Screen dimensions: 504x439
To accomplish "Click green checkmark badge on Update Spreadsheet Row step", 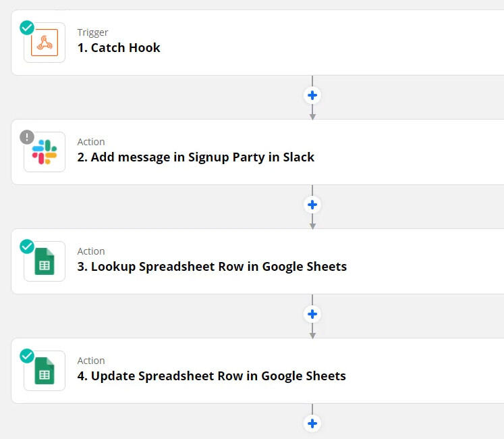I will 27,356.
